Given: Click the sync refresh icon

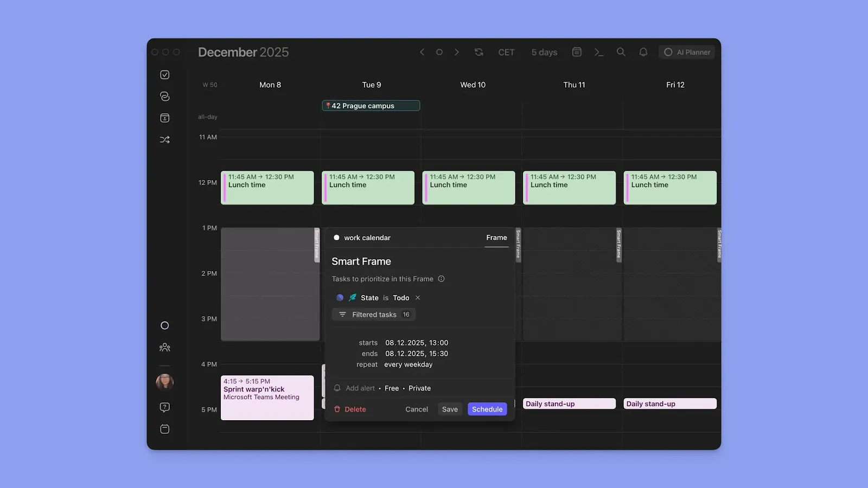Looking at the screenshot, I should pos(478,52).
